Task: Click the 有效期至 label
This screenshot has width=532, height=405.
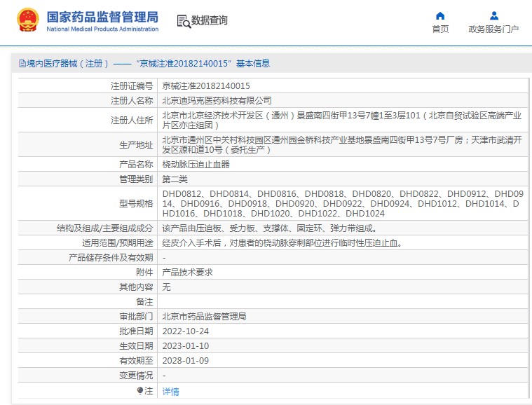Action: tap(136, 361)
